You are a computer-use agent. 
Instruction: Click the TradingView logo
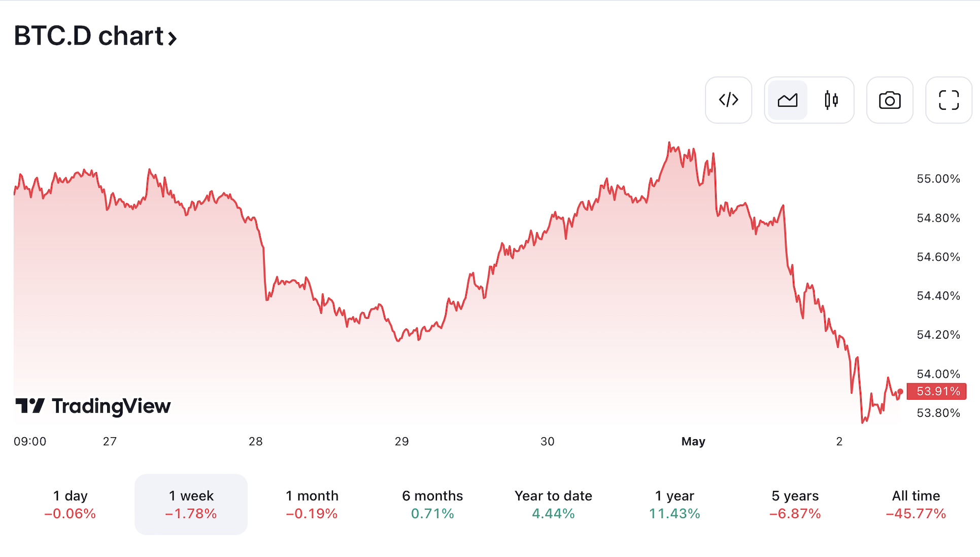click(93, 406)
